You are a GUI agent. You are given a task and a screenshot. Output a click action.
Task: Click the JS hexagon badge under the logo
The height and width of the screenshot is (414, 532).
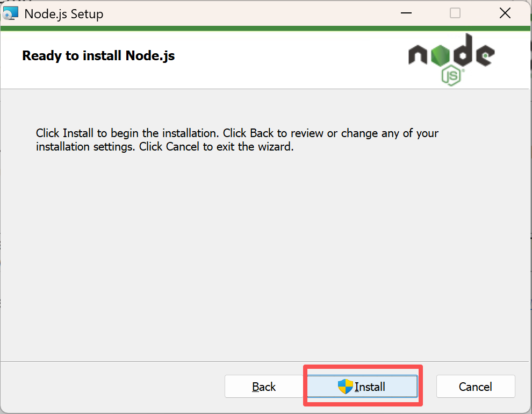(451, 76)
